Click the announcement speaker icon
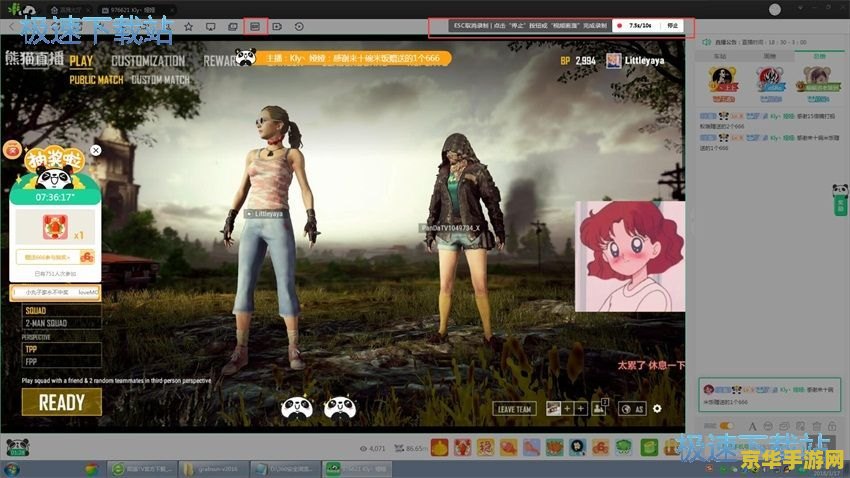The height and width of the screenshot is (478, 850). click(x=706, y=42)
